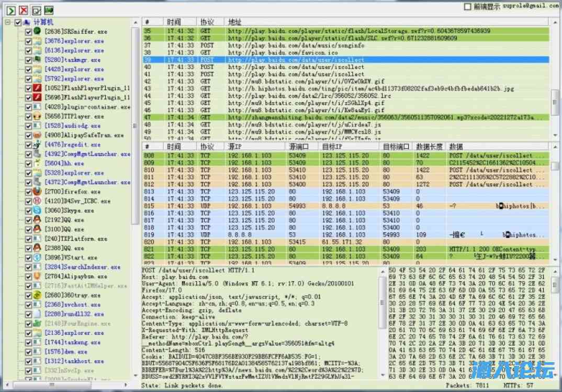Toggle the 前端显示 checkbox
The image size is (562, 392).
point(467,7)
